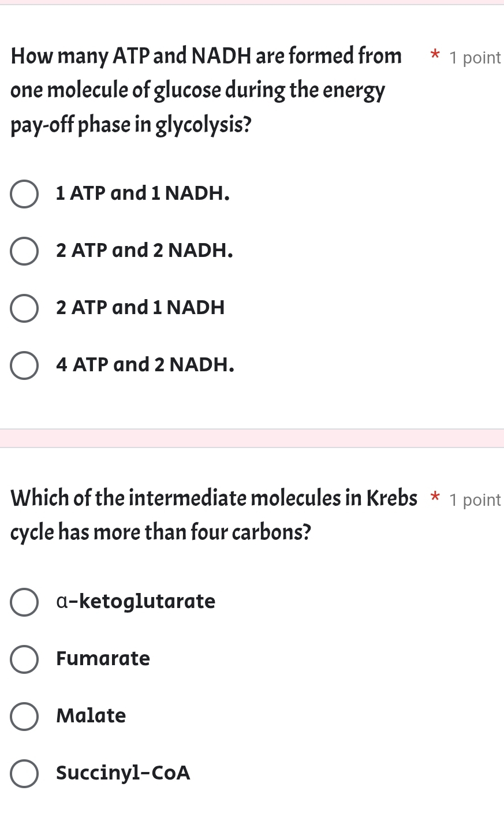Select the "1 ATP and 1 NADH." option

[24, 194]
